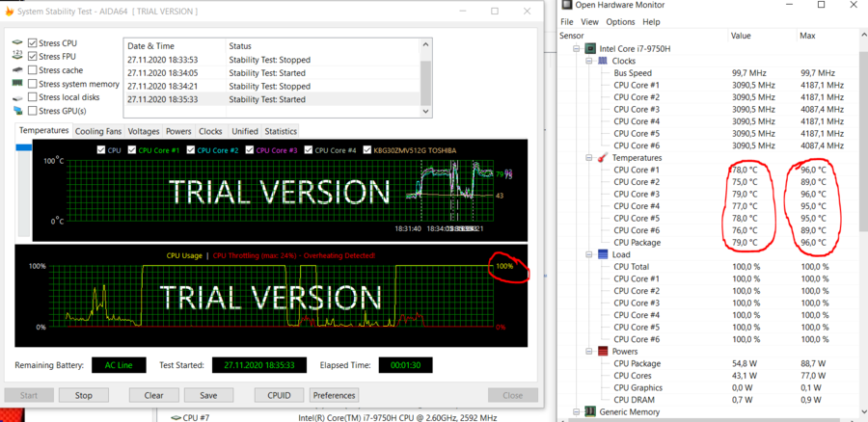Click the AIDA64 flame icon in title bar
The width and height of the screenshot is (868, 422).
[x=10, y=11]
